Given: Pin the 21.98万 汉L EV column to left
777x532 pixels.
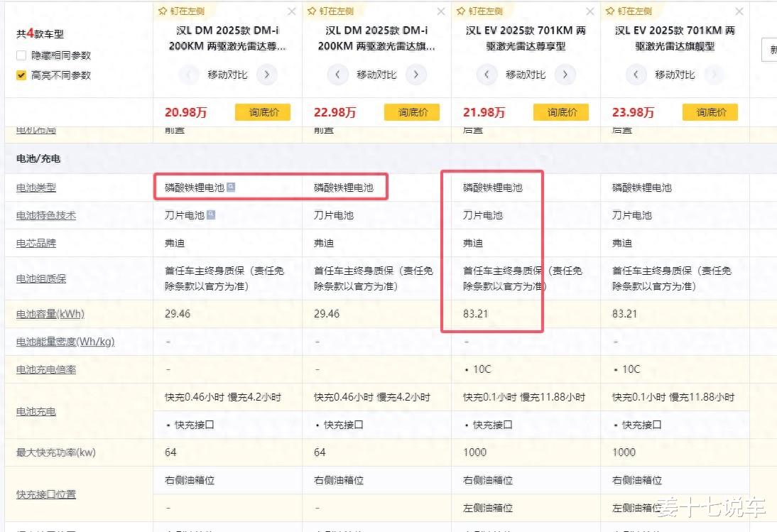Looking at the screenshot, I should coord(479,11).
